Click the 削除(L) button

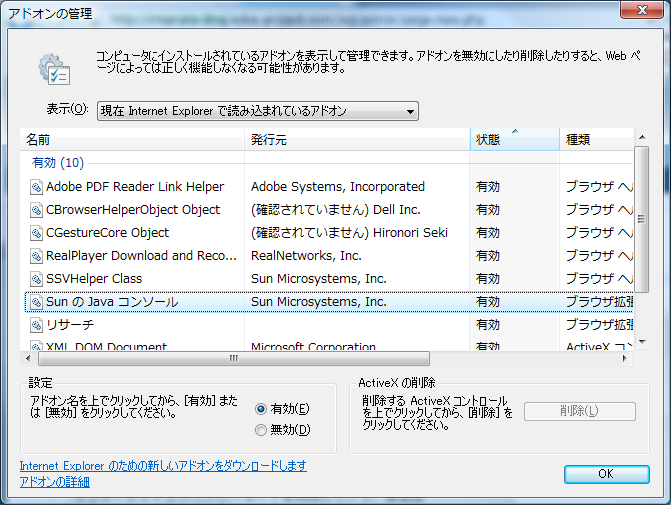point(579,411)
